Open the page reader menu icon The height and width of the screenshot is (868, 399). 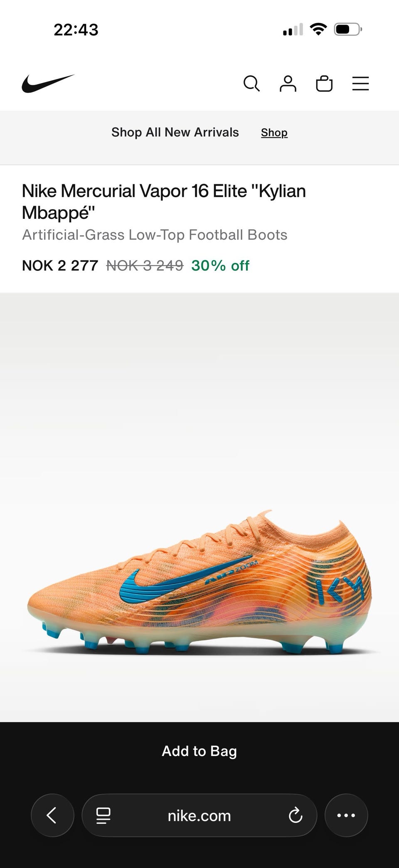103,816
